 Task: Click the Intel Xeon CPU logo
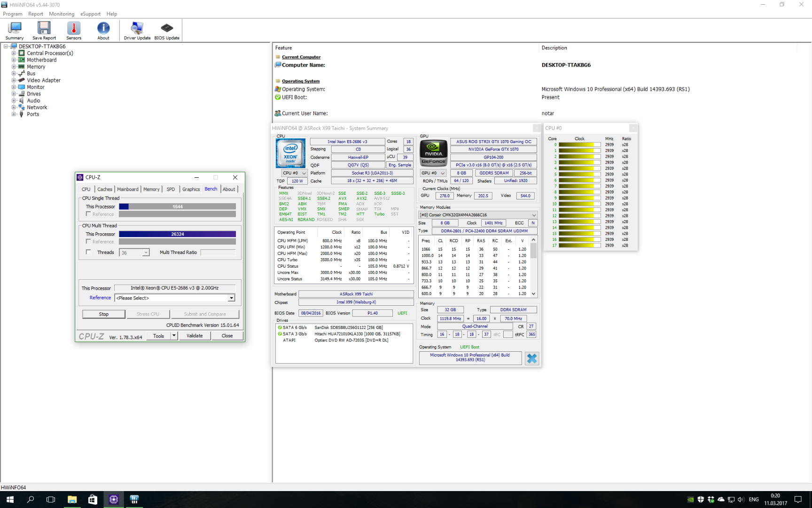pos(290,153)
